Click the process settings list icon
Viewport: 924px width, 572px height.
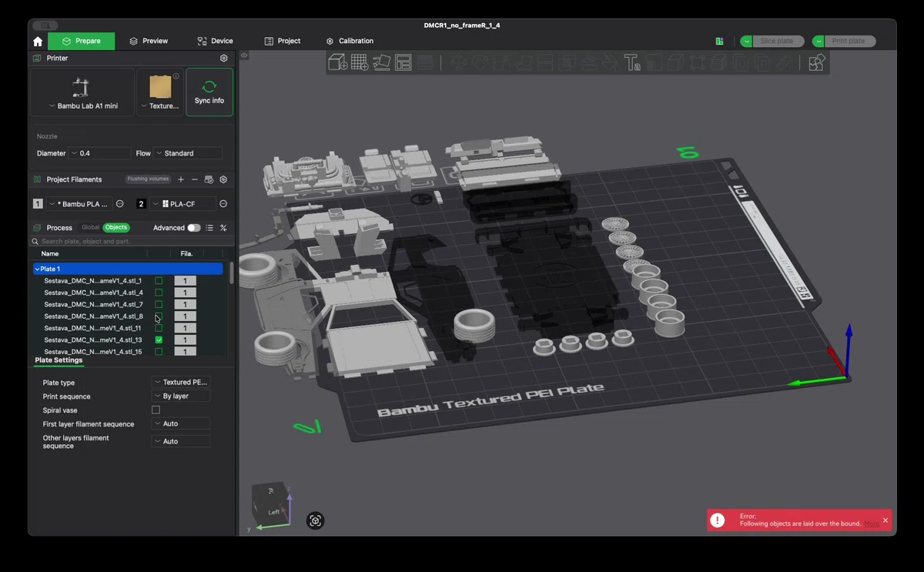pos(209,228)
